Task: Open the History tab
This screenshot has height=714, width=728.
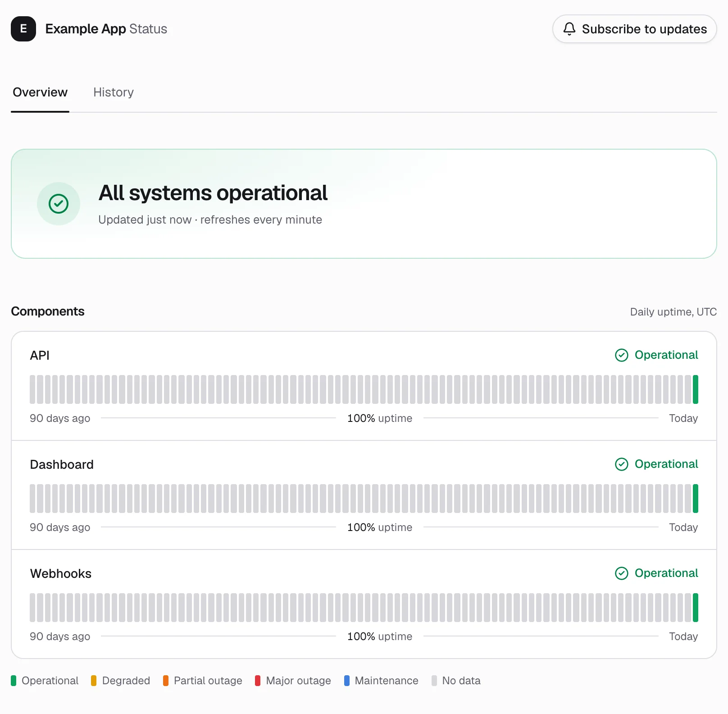Action: coord(114,92)
